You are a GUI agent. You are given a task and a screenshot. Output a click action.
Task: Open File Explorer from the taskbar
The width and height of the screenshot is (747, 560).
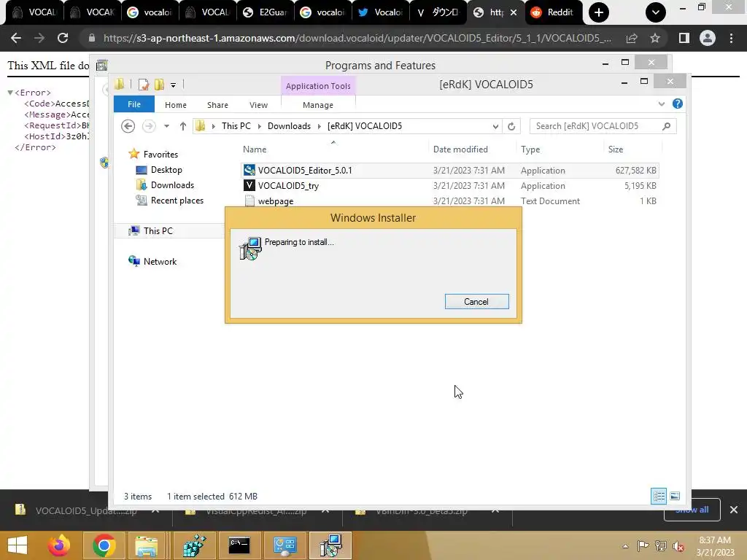coord(146,545)
